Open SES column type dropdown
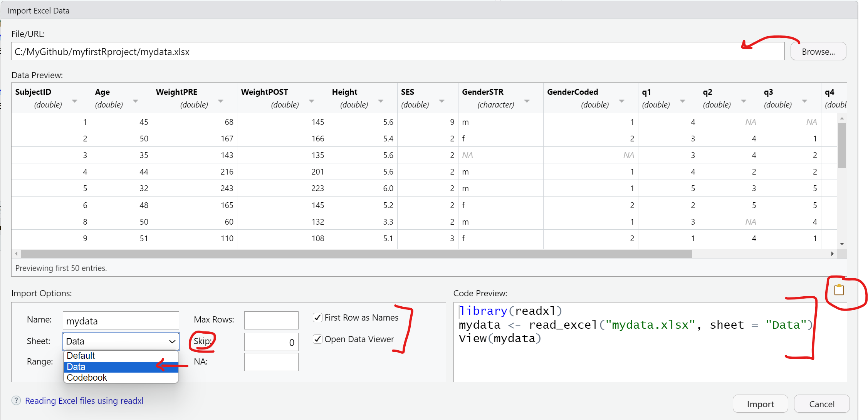Image resolution: width=868 pixels, height=420 pixels. click(x=442, y=101)
